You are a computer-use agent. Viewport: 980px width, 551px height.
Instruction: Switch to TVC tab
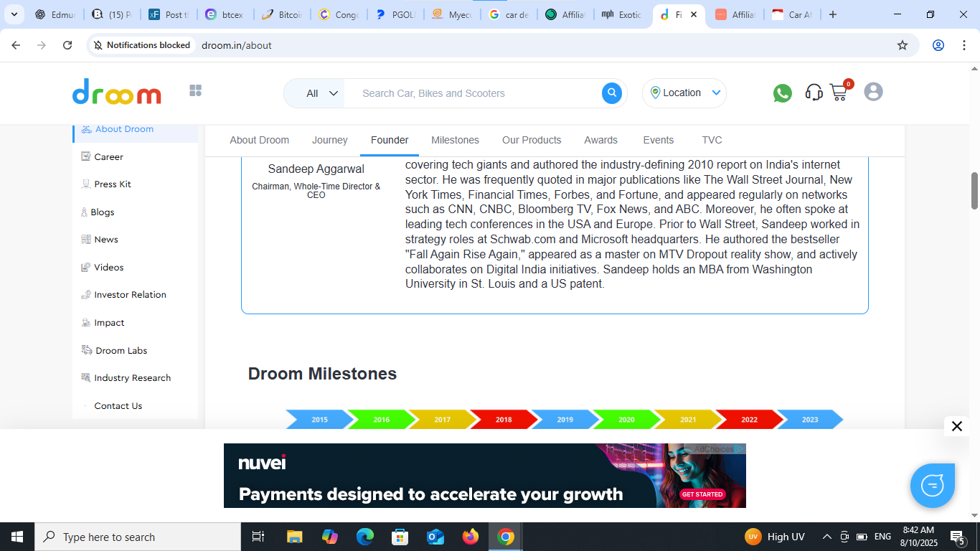point(712,140)
